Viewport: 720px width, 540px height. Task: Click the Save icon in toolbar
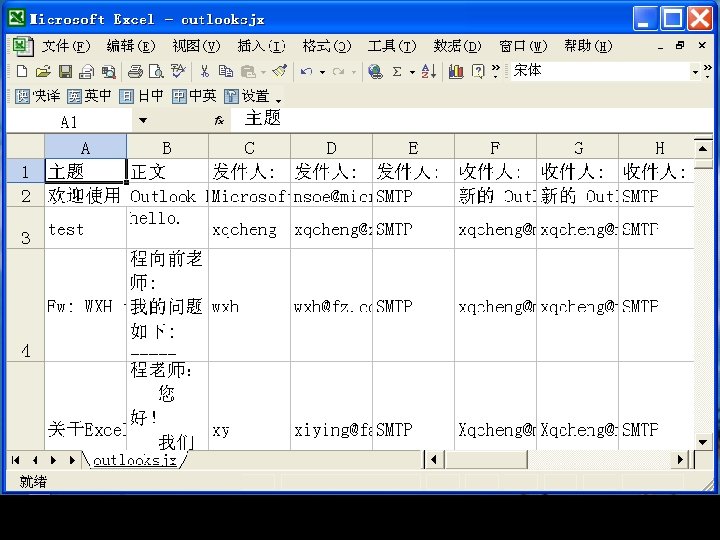65,71
